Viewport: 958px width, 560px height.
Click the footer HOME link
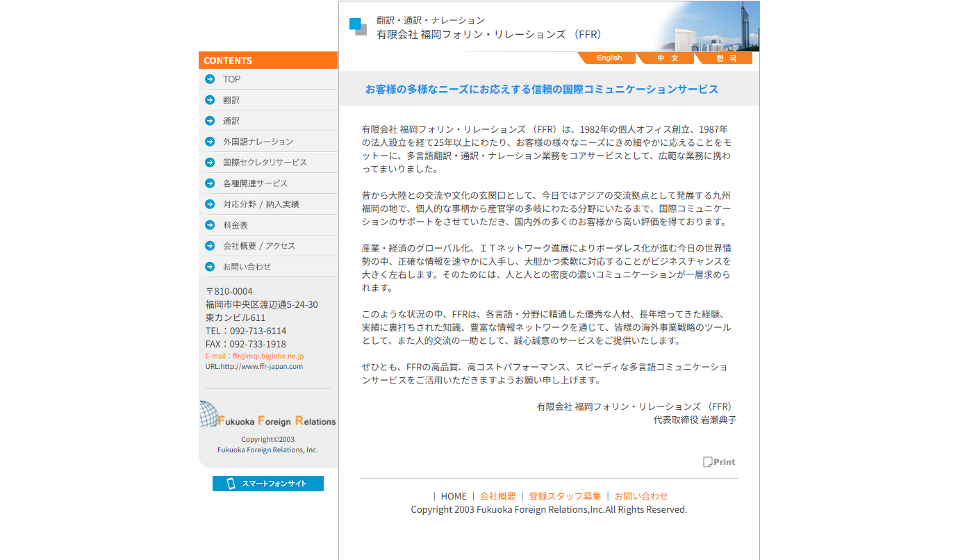click(x=454, y=496)
